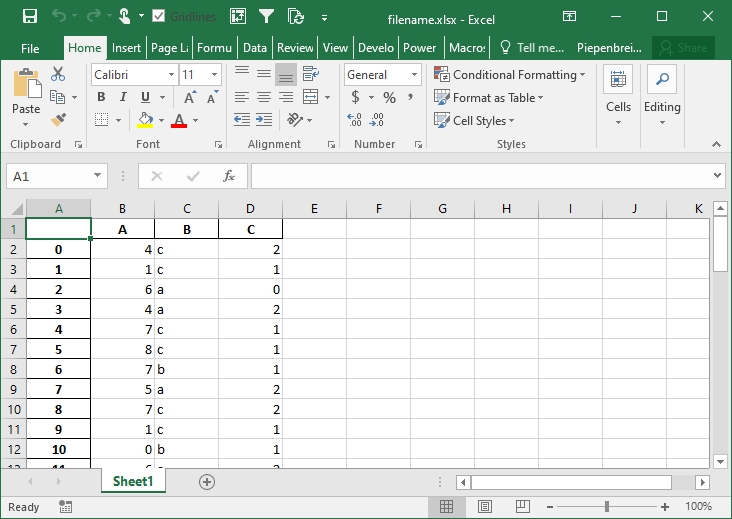Click the Save icon in title bar
This screenshot has height=519, width=732.
coord(29,16)
